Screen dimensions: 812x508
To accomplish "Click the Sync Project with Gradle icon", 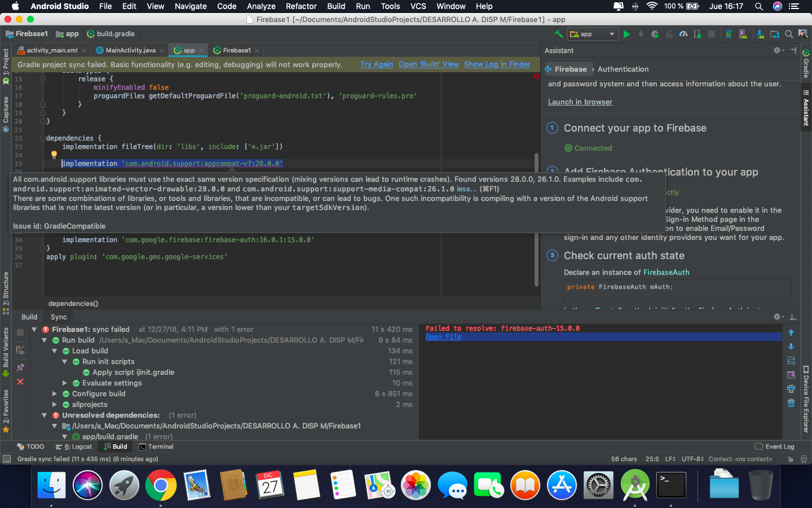I will (x=729, y=34).
